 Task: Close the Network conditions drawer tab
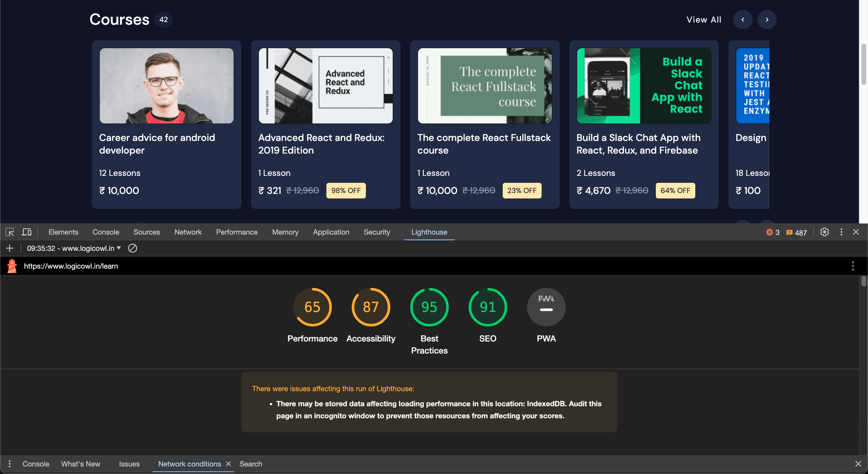(229, 463)
